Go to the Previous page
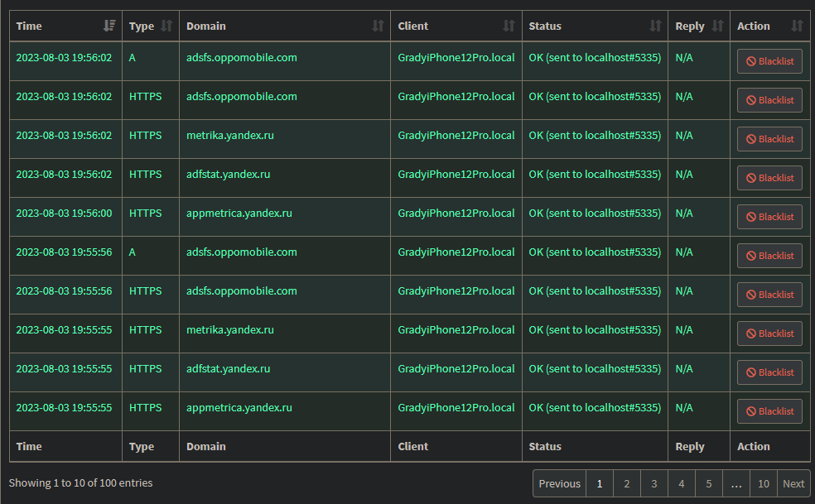This screenshot has width=815, height=504. point(559,484)
